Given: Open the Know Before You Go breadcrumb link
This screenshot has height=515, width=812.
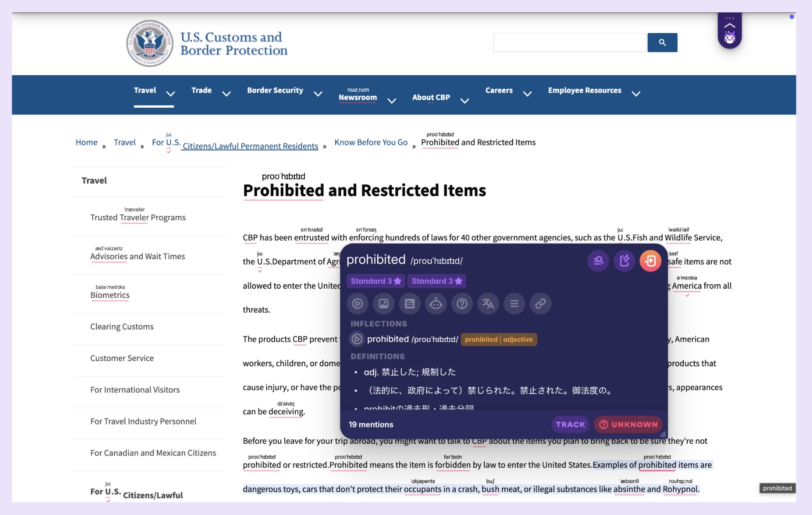Looking at the screenshot, I should coord(370,142).
